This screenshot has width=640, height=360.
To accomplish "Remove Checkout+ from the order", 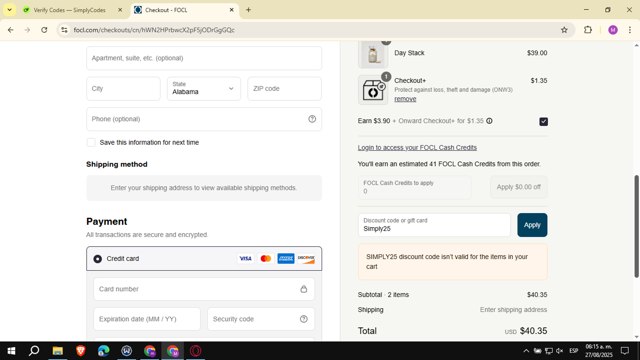I will [x=405, y=99].
